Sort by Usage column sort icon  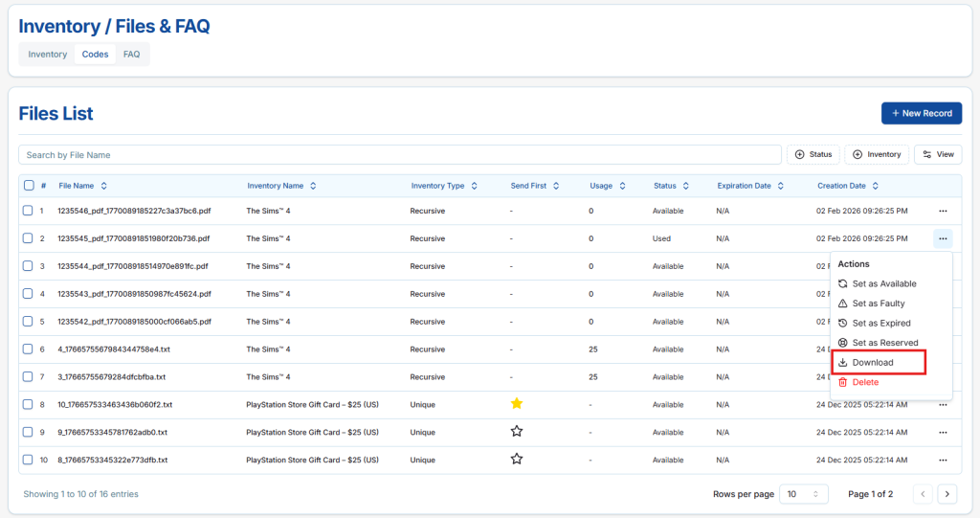pos(623,186)
